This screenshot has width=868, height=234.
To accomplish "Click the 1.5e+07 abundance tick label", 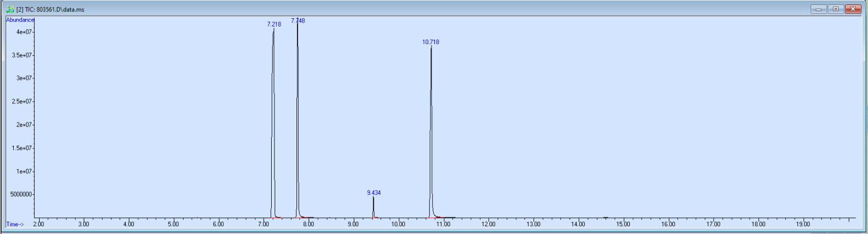I will [x=21, y=148].
